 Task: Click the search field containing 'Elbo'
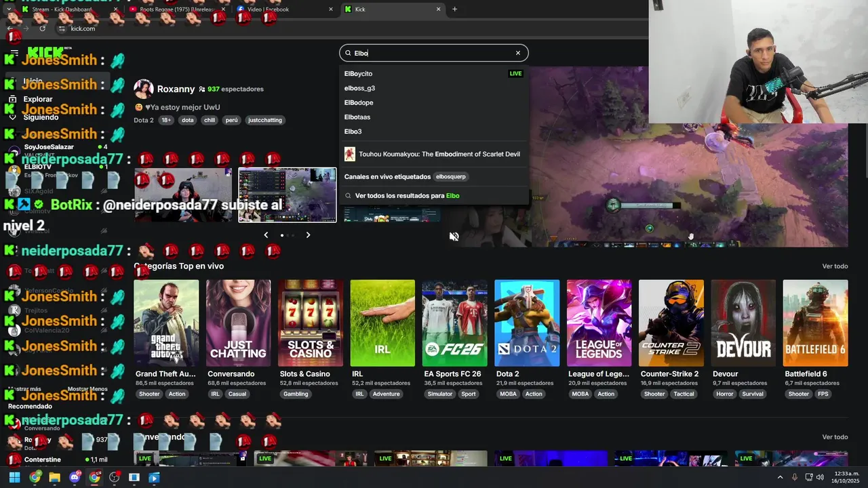pyautogui.click(x=434, y=53)
